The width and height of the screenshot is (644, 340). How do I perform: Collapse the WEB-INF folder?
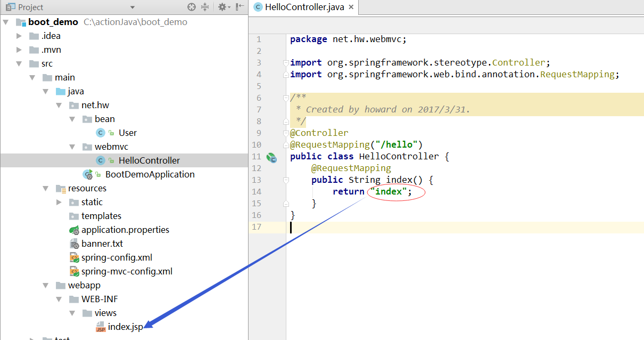(59, 299)
